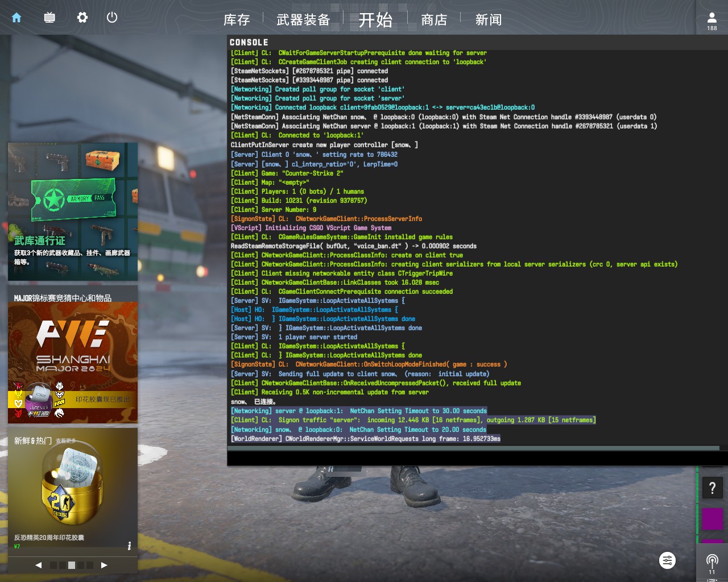
Task: Open the Shanghai Major 2024 PW banner
Action: point(73,364)
